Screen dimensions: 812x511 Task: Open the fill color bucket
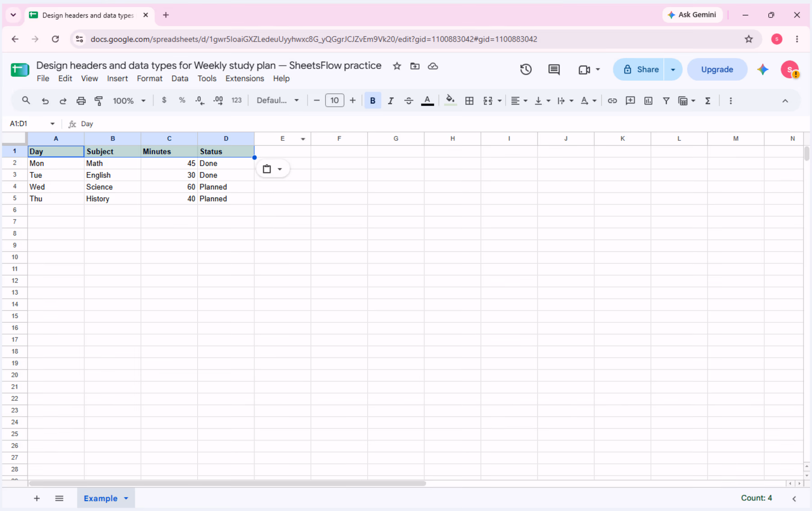click(450, 101)
